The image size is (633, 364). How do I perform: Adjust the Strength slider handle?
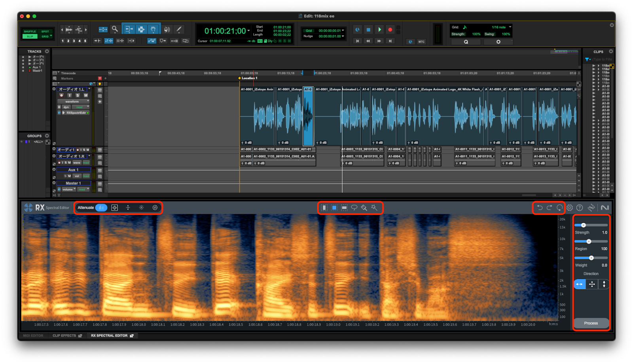click(584, 225)
